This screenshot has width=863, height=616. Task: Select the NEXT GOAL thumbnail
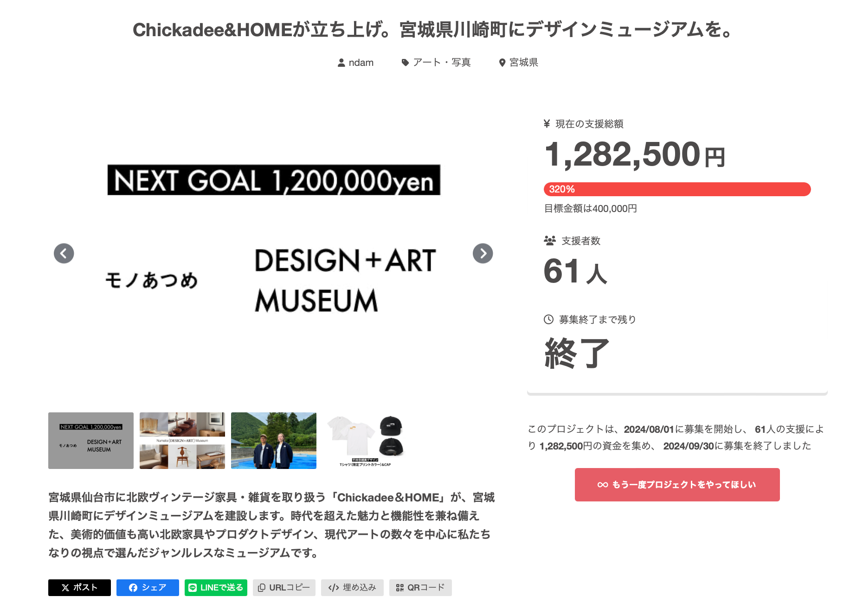point(91,441)
